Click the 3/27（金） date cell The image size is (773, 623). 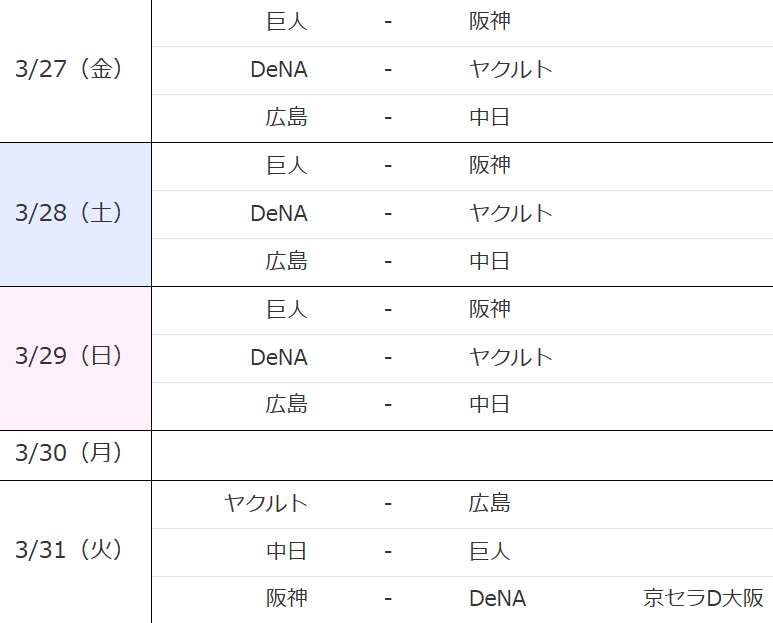69,69
